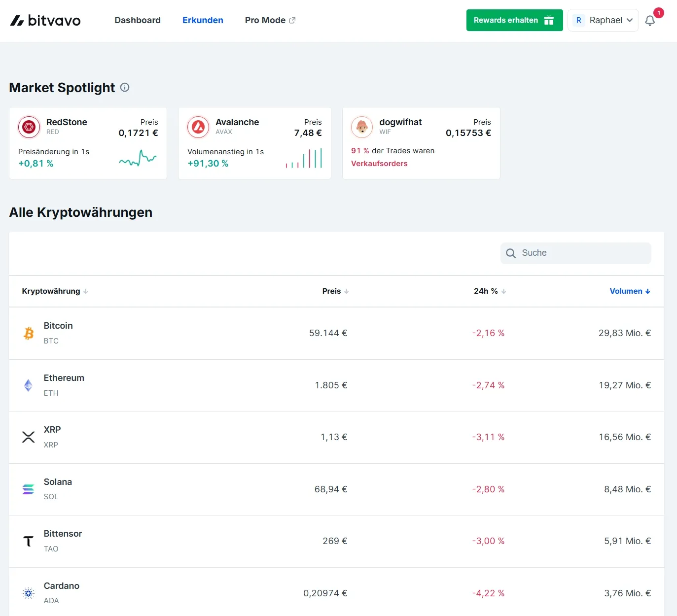This screenshot has width=677, height=616.
Task: Open the Ethereum row
Action: point(336,385)
